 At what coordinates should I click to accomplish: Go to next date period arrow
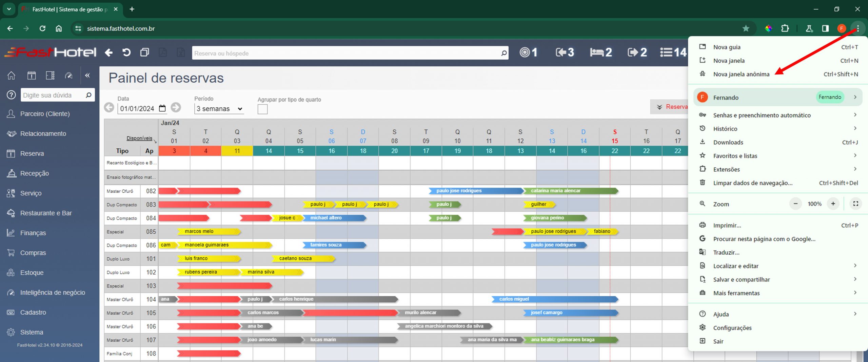pos(176,108)
